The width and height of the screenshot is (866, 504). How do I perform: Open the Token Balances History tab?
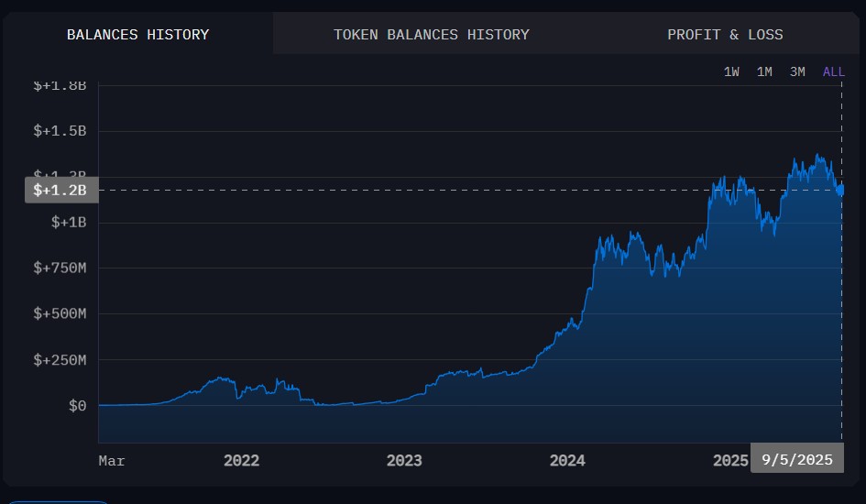431,35
